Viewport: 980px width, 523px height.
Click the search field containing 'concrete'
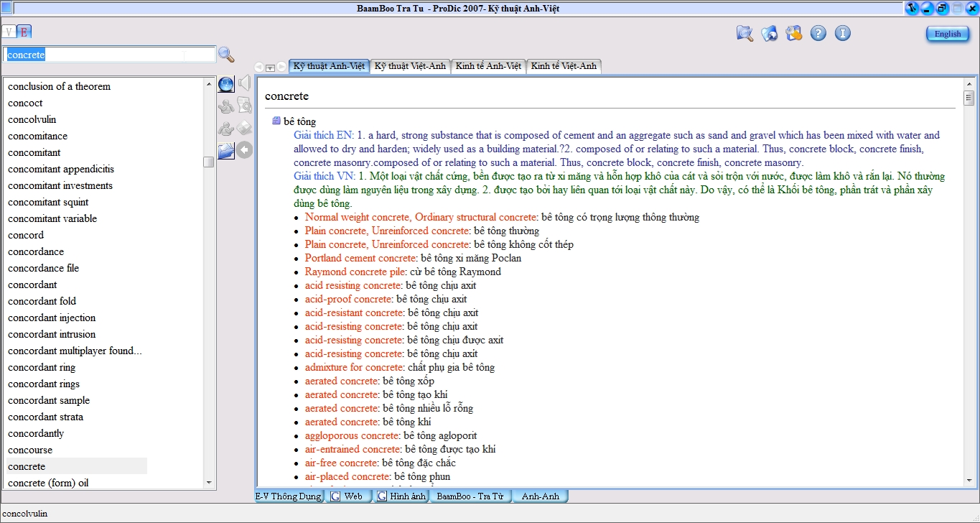[109, 55]
